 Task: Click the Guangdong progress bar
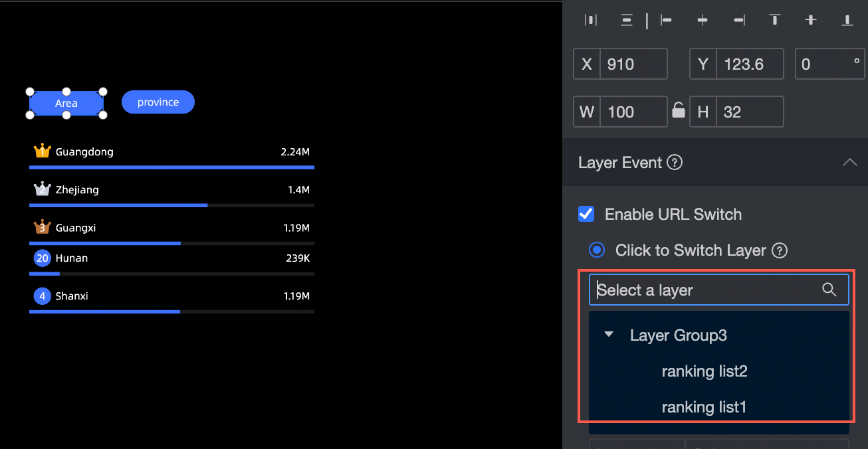(x=171, y=167)
